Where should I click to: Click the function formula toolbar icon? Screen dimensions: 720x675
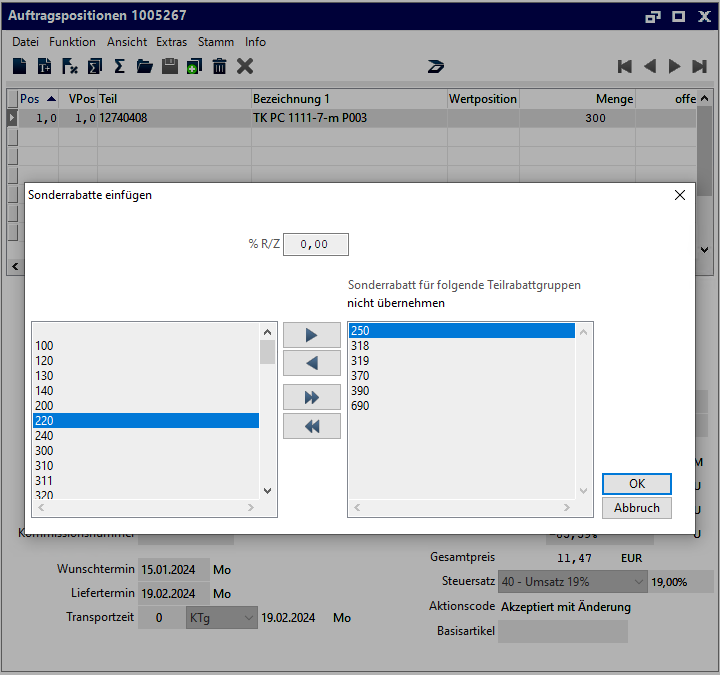[x=70, y=66]
